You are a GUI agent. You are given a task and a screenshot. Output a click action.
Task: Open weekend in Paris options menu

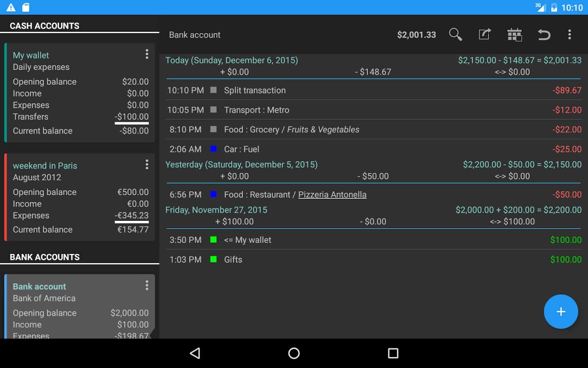147,165
